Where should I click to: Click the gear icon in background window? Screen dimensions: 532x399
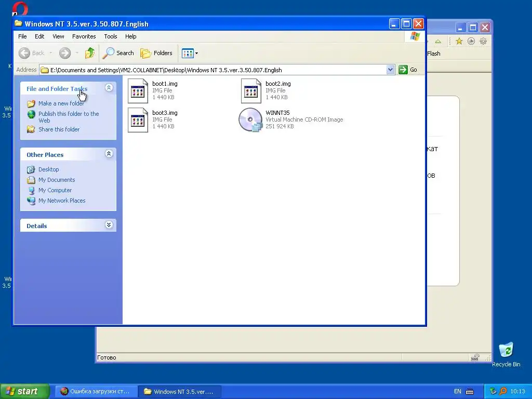point(483,42)
